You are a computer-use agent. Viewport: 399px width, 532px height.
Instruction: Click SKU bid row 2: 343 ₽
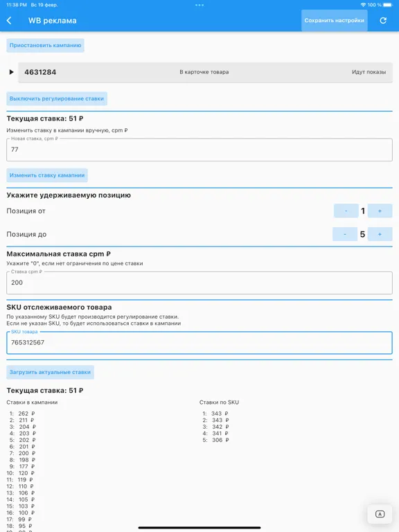[215, 420]
